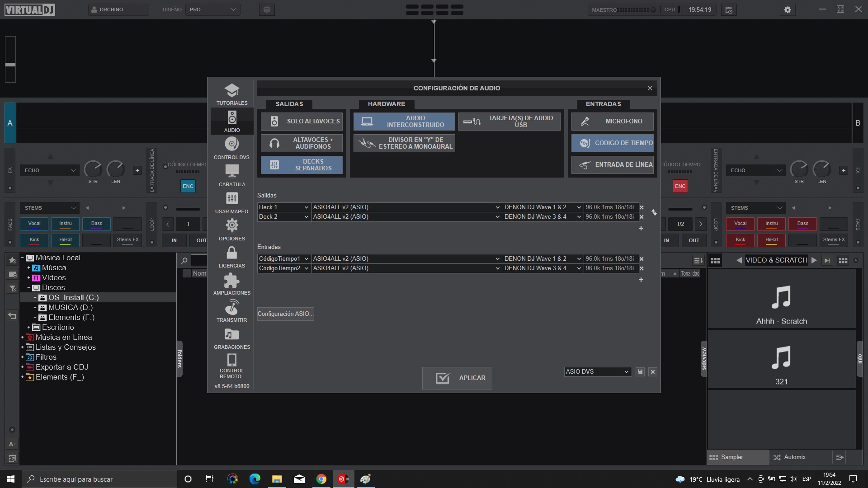
Task: Select the TRANSMITIR broadcast icon
Action: click(231, 311)
